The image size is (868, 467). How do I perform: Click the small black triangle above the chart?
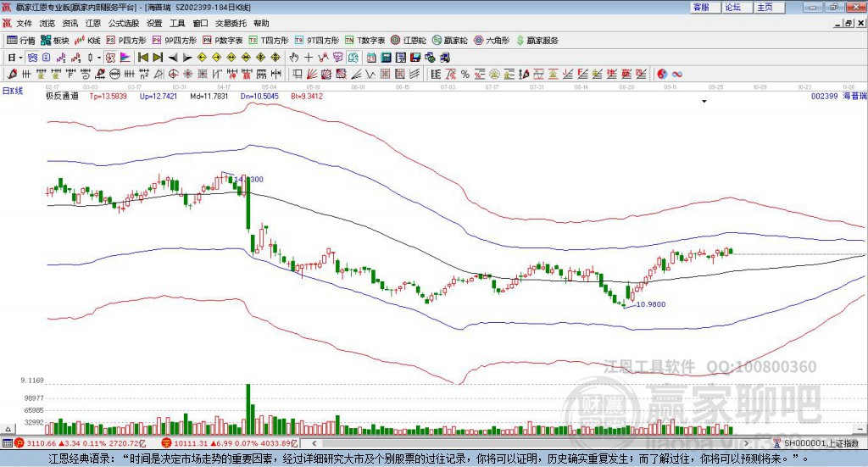pos(704,101)
